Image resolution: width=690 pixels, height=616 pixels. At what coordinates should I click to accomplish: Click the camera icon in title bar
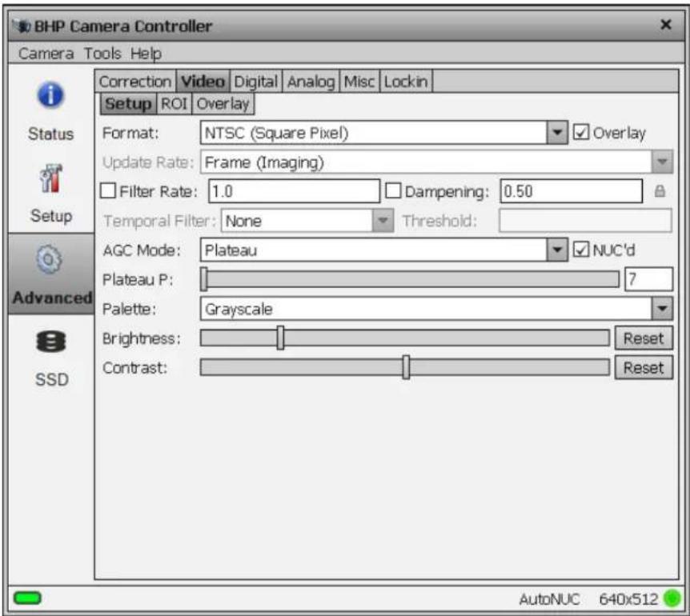(x=22, y=26)
